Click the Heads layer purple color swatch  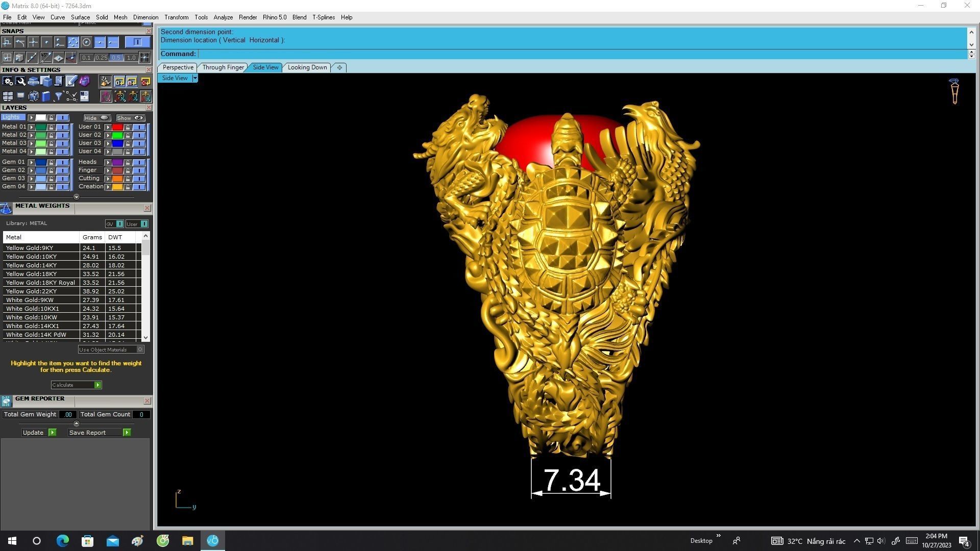(117, 162)
